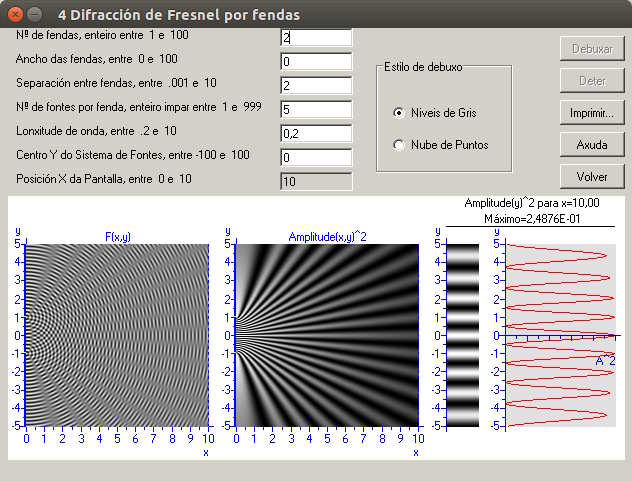Focus the Ancho das fendas field
The image size is (632, 481).
tap(316, 61)
